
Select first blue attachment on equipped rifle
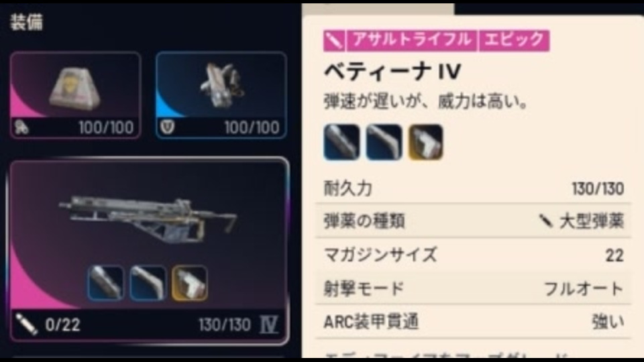[x=105, y=283]
